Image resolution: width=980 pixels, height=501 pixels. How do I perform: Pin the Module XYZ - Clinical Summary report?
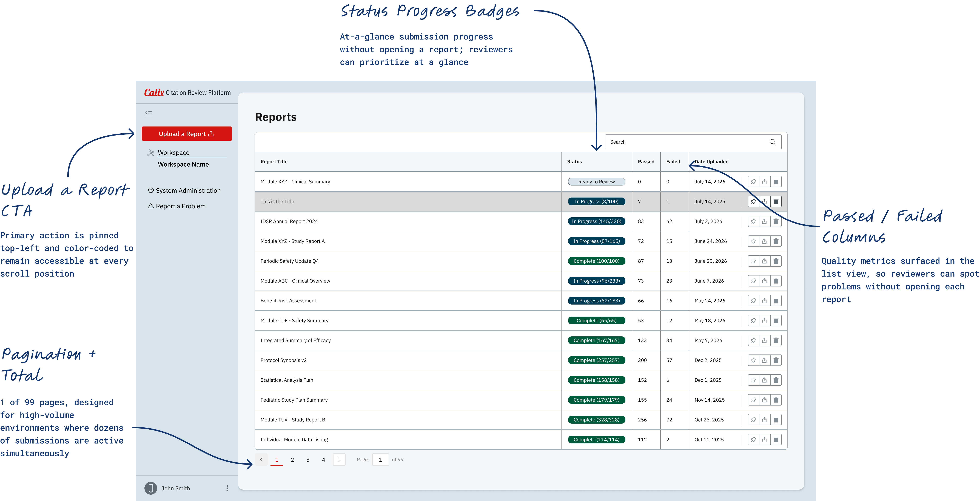click(753, 182)
